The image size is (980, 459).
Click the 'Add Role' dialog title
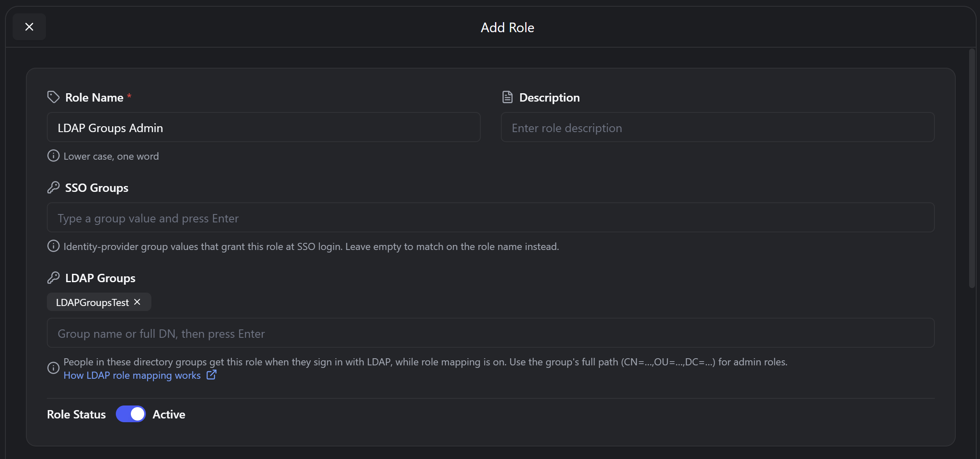pyautogui.click(x=507, y=28)
